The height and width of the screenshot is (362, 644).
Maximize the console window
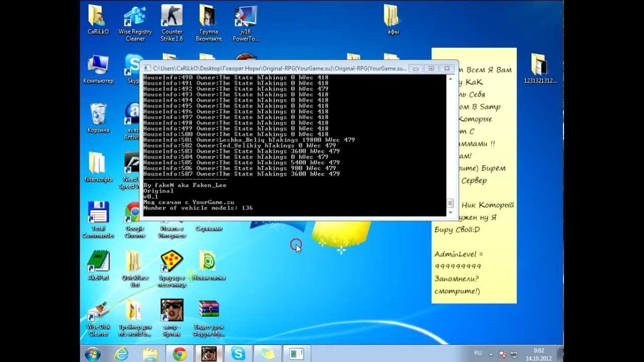431,68
